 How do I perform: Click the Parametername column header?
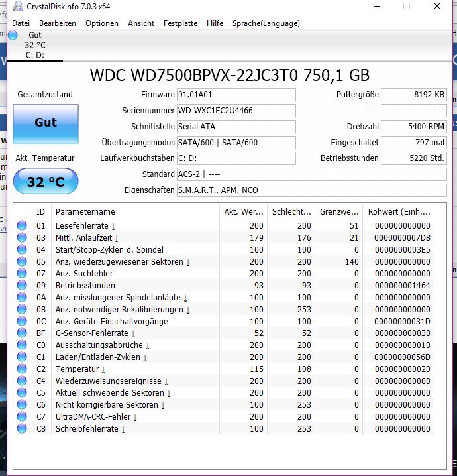(x=135, y=212)
